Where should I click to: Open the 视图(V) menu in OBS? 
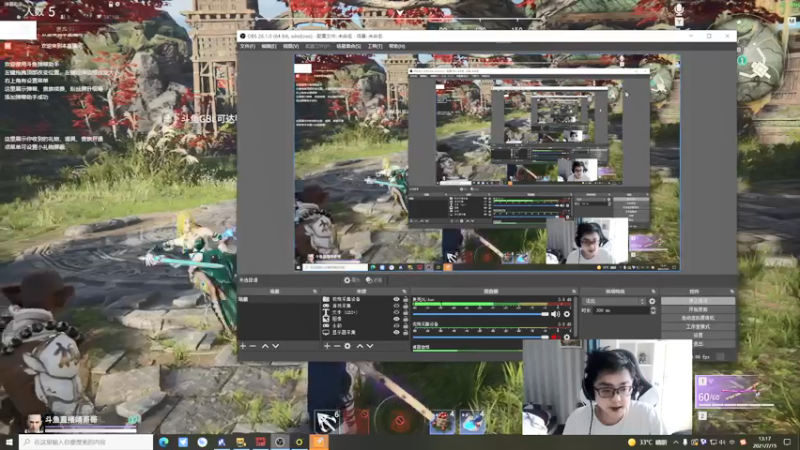[x=291, y=46]
